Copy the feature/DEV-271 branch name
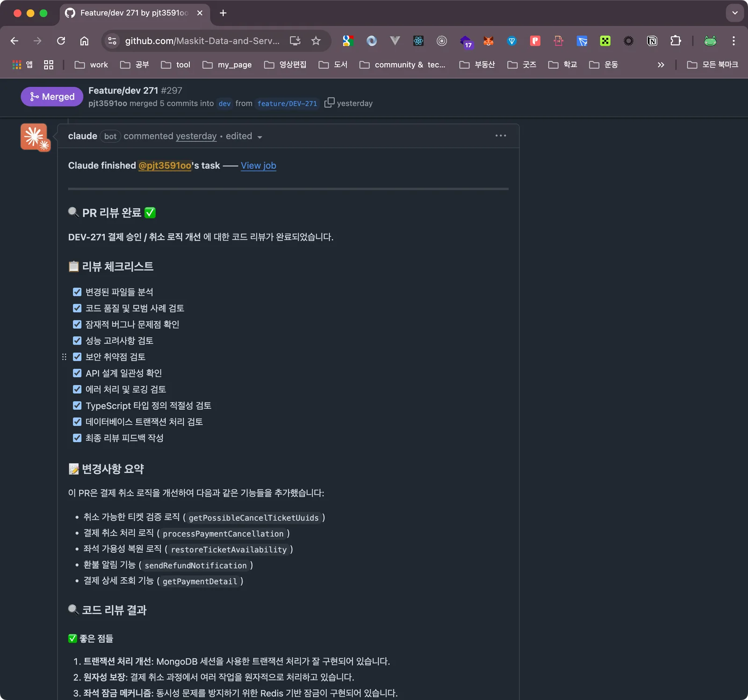Viewport: 748px width, 700px height. 329,102
